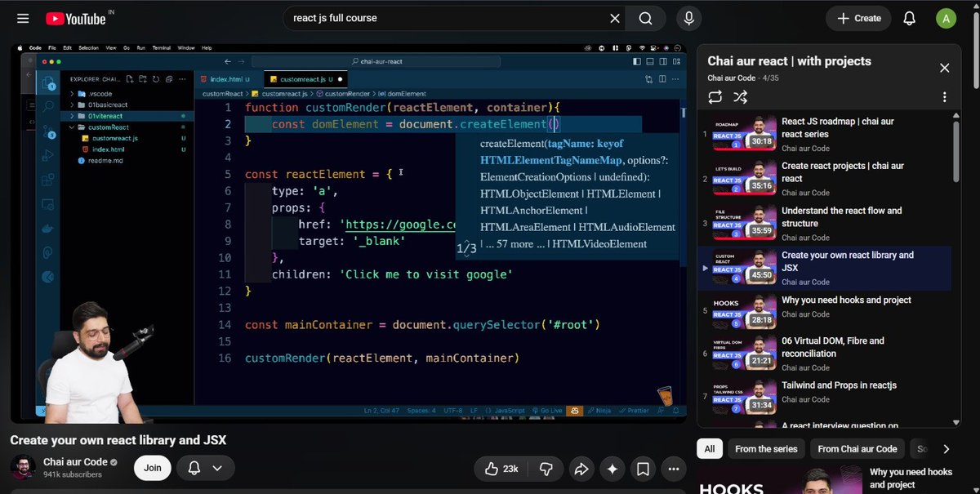The height and width of the screenshot is (494, 980).
Task: Open Explorer Views and More Actions (…)
Action: 181,79
